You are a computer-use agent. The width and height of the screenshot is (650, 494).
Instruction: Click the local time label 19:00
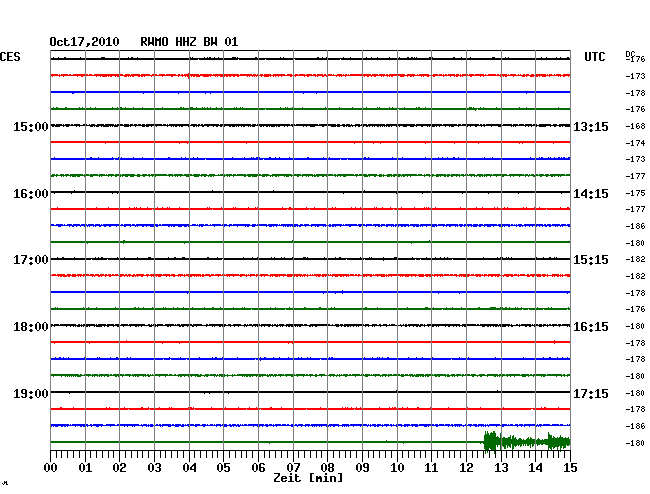coord(31,393)
